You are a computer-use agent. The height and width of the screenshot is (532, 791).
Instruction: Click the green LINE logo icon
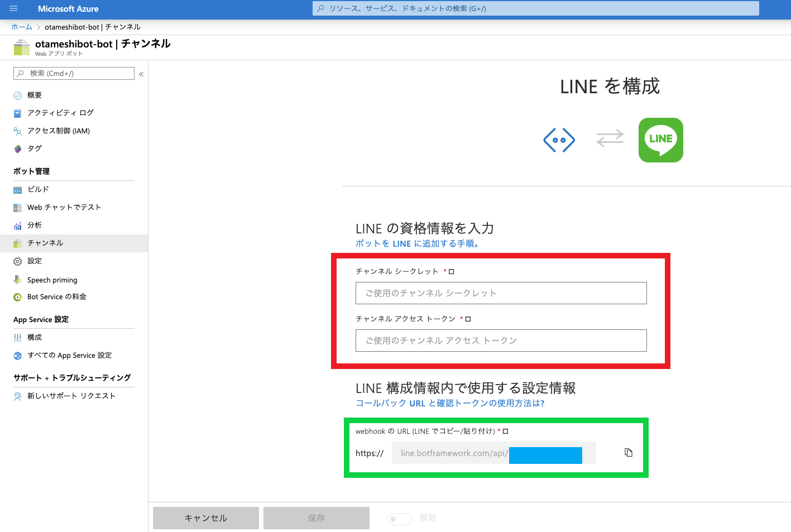tap(660, 140)
